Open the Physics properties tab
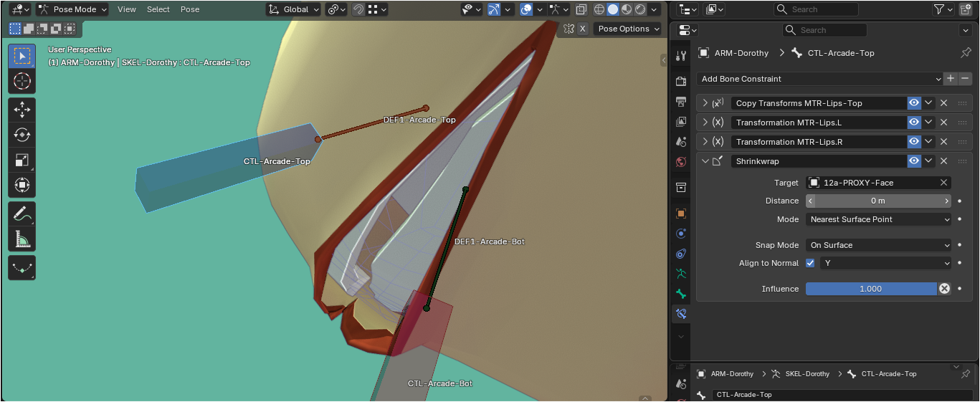Screen dimensions: 980x402 pyautogui.click(x=681, y=234)
